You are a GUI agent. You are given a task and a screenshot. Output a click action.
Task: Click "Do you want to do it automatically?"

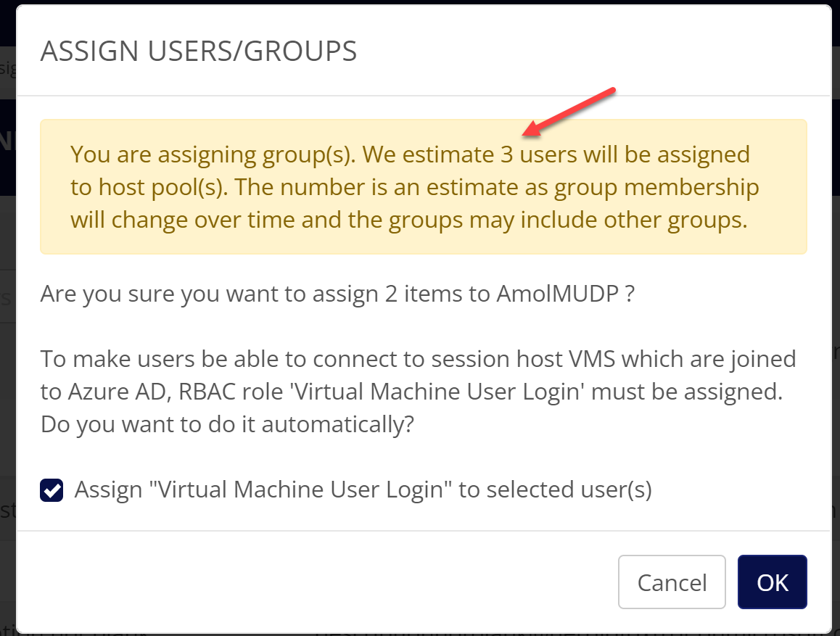(227, 424)
